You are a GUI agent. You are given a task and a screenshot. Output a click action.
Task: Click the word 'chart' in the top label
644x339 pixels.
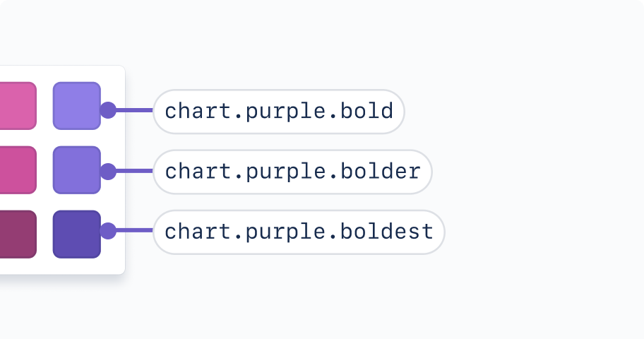[x=199, y=112]
